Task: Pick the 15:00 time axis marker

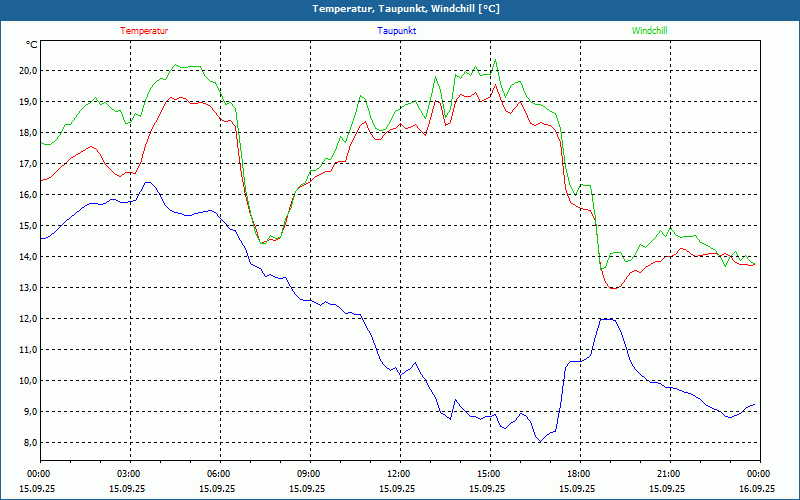Action: pos(488,474)
